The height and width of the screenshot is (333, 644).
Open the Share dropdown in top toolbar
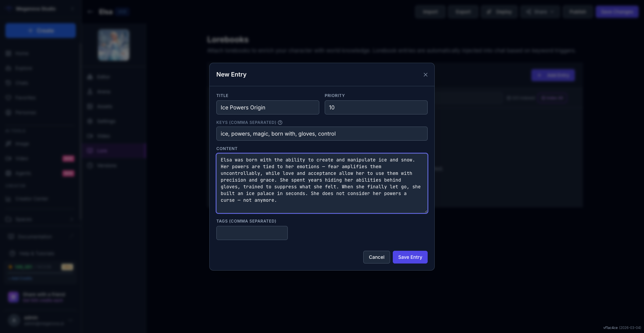540,12
